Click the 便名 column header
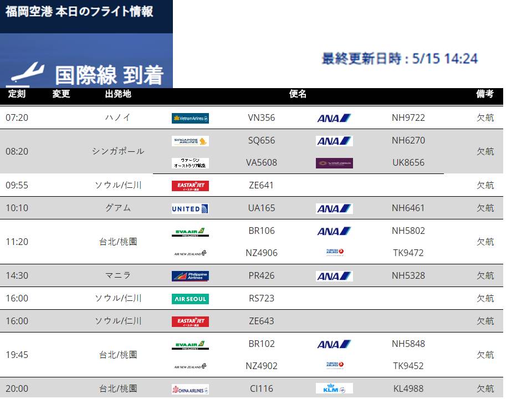The height and width of the screenshot is (399, 532). pos(298,94)
